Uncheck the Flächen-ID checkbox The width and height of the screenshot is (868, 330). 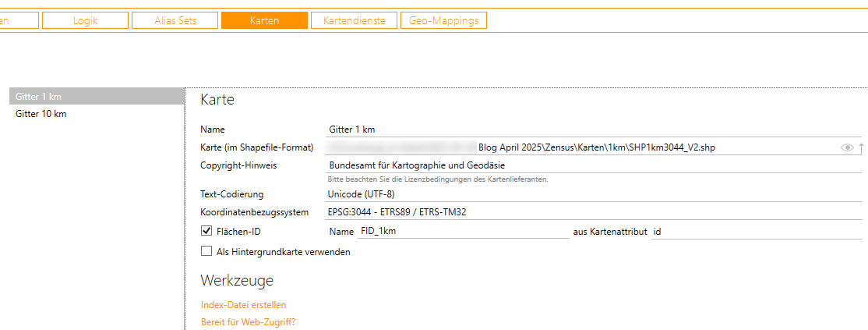[x=206, y=231]
